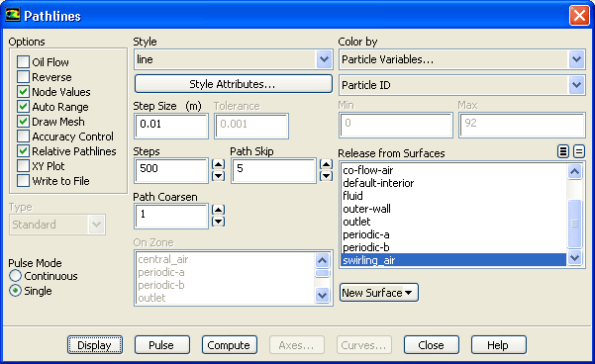Enable the Reverse checkbox
595x364 pixels.
pos(23,76)
